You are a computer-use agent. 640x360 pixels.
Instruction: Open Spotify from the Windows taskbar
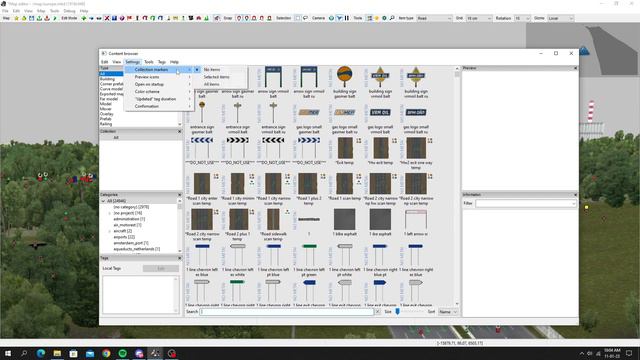122,353
